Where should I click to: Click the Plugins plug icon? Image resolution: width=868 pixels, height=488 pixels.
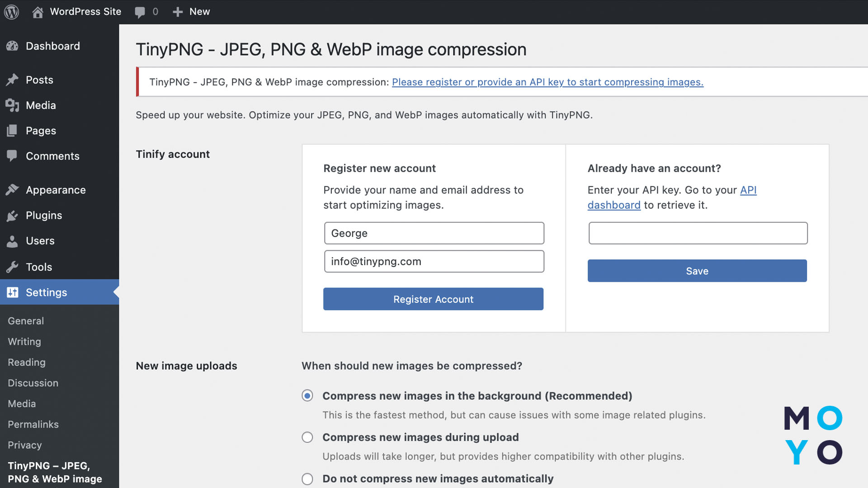(x=12, y=216)
